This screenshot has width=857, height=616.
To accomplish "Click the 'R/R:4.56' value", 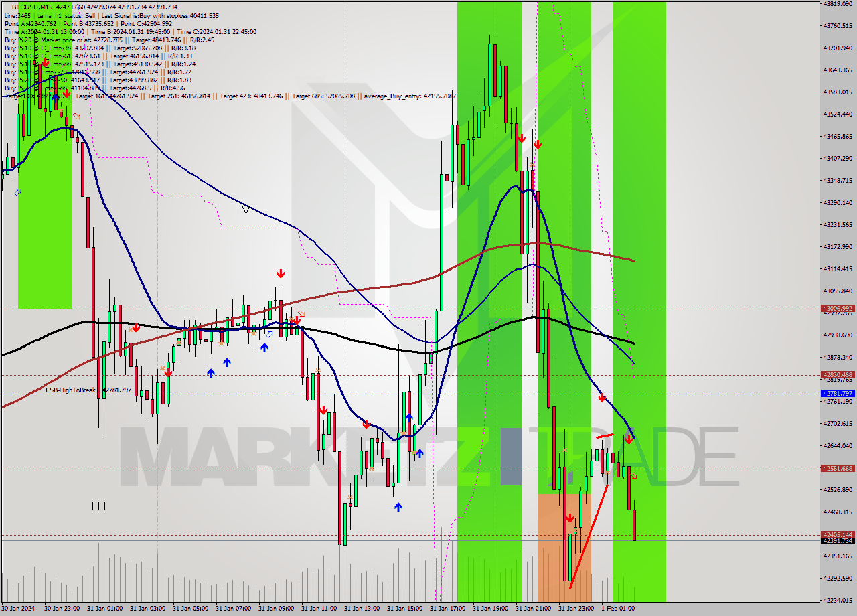I will pyautogui.click(x=171, y=88).
